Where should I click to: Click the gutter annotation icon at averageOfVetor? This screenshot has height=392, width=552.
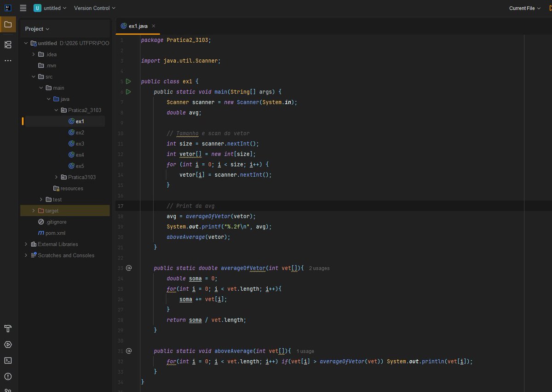point(129,268)
